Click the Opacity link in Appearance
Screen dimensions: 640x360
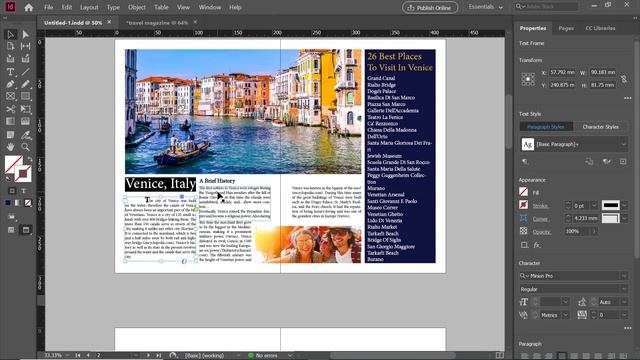coord(541,232)
